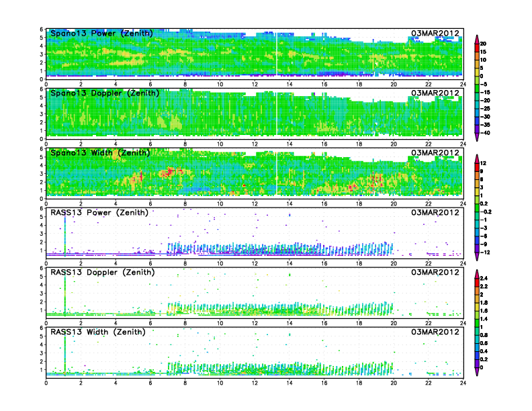Viewport: 532px width, 411px height.
Task: Click the purple bottom arrow of bottom color scale
Action: [x=477, y=371]
